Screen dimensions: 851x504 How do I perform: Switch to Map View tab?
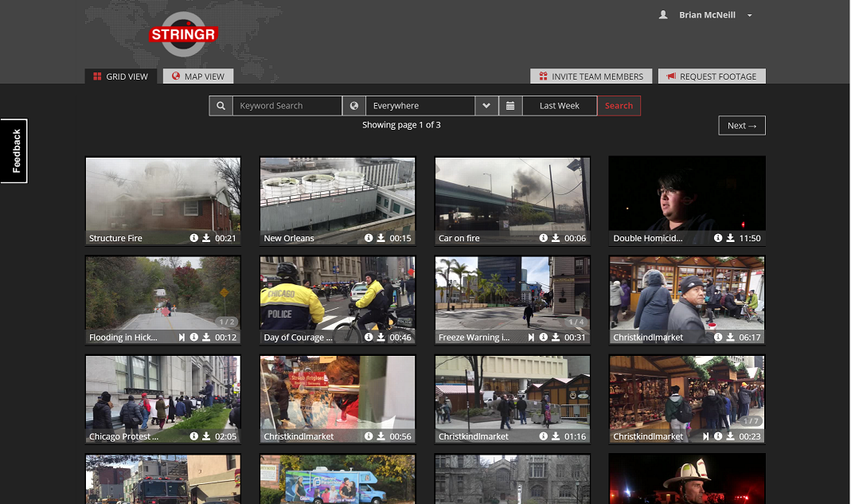(198, 76)
